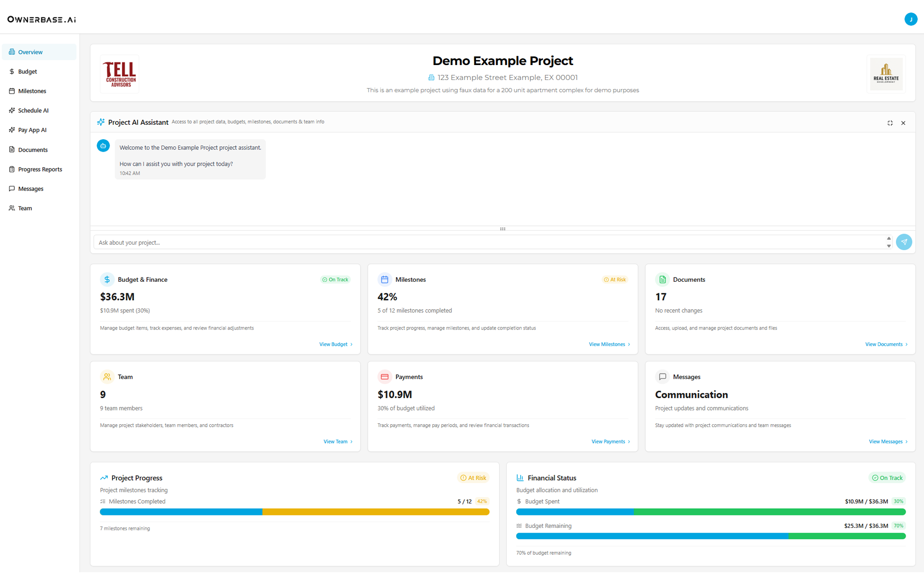Click the down stepper arrow in chat input
This screenshot has height=578, width=924.
pos(888,246)
